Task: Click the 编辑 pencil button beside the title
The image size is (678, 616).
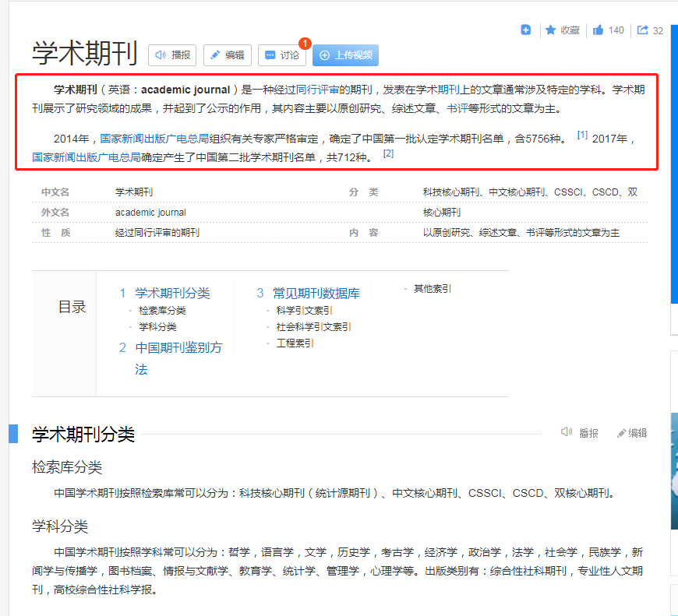Action: pos(228,55)
